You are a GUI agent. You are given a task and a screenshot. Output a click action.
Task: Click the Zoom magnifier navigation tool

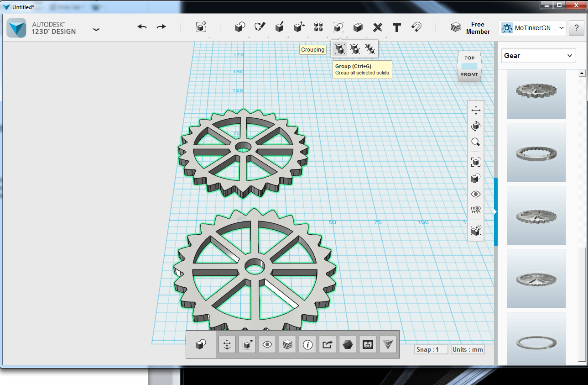tap(476, 142)
